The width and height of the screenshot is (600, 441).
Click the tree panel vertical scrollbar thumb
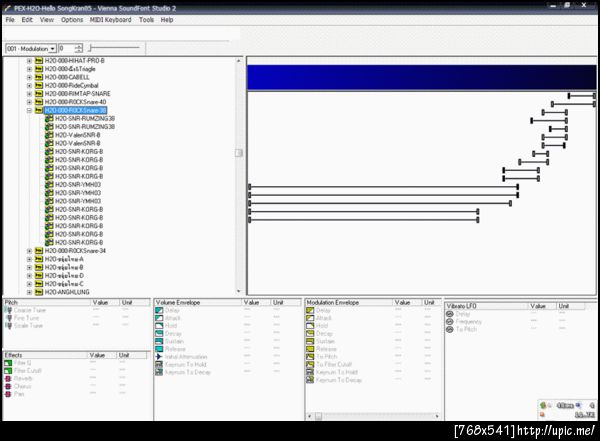click(238, 153)
